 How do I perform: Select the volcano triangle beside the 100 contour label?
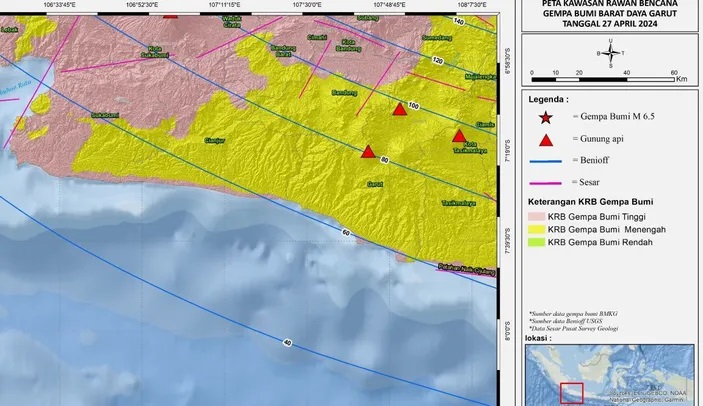coord(399,109)
